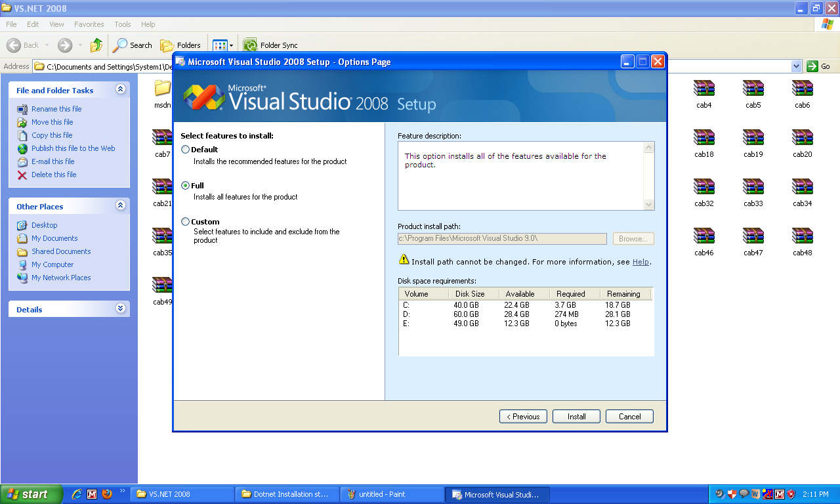Click the Start button
This screenshot has height=504, width=840.
31,494
